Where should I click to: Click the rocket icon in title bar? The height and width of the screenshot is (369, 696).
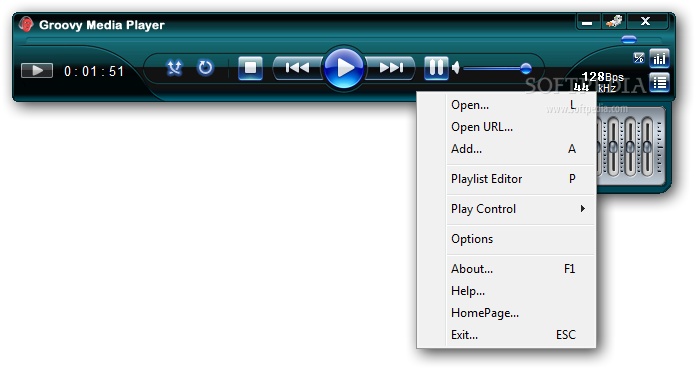tap(614, 21)
